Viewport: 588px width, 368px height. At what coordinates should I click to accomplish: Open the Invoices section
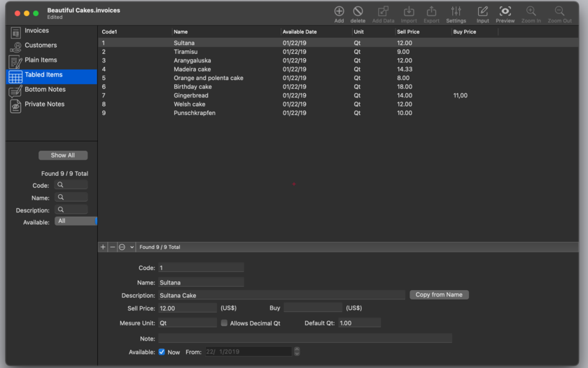[36, 30]
